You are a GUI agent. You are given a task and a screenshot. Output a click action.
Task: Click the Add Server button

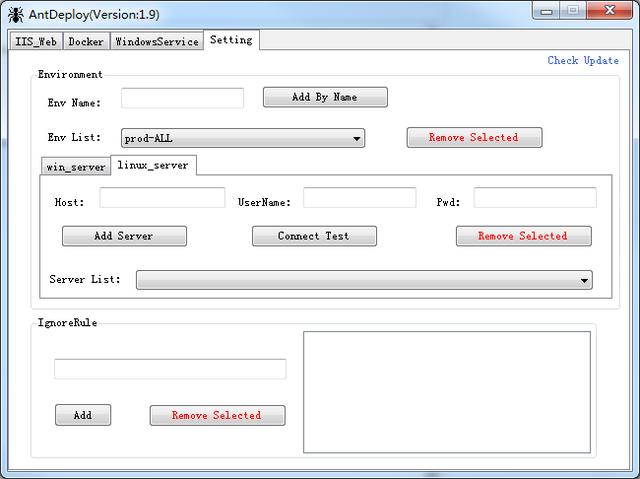click(124, 236)
